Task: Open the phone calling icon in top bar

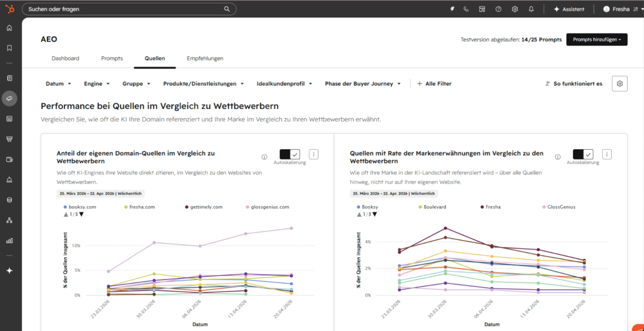Action: tap(466, 9)
